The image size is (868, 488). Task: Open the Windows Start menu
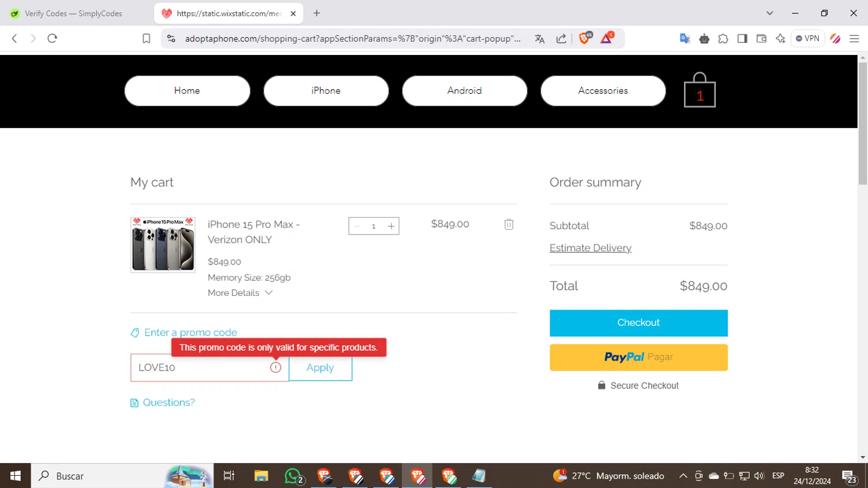[15, 476]
